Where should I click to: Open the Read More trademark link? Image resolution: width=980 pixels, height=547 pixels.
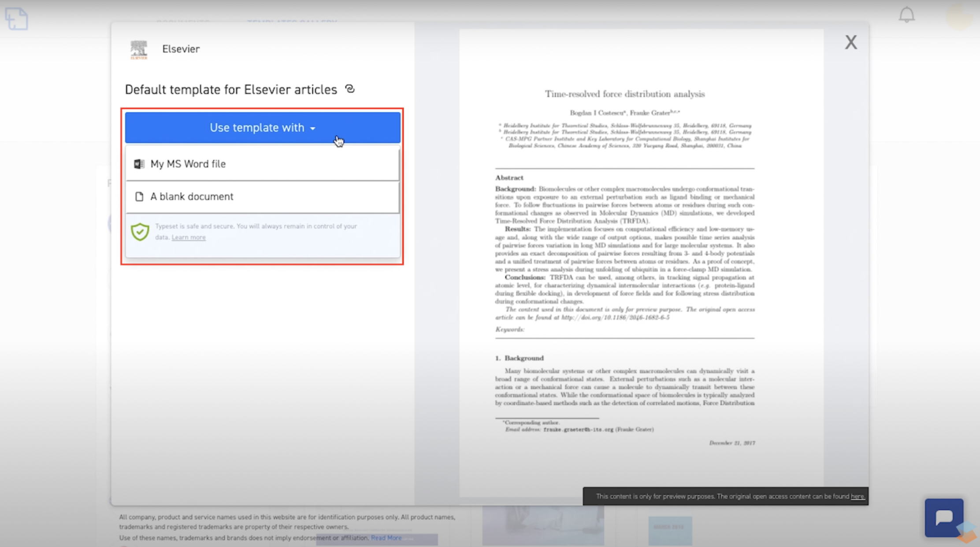pyautogui.click(x=386, y=538)
